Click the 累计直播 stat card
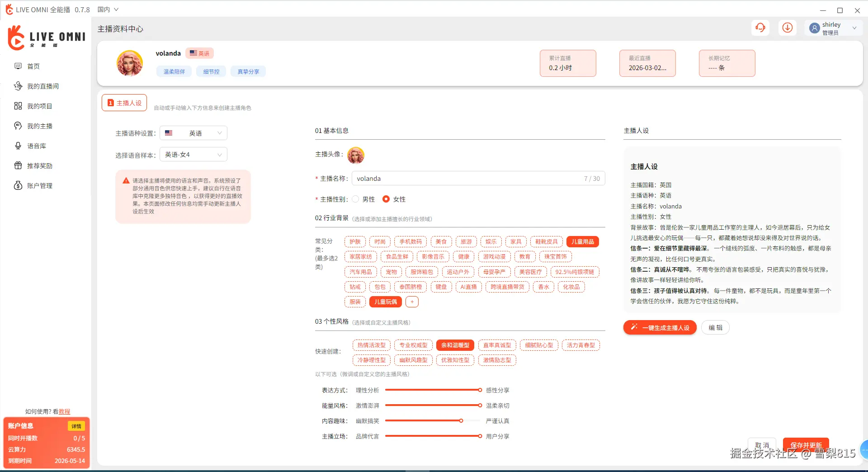Viewport: 868px width, 472px height. 568,63
